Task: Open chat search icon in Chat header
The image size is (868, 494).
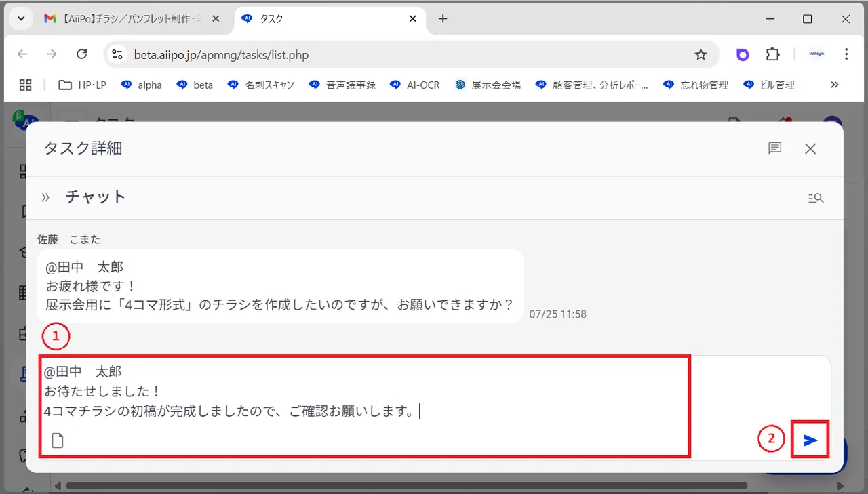Action: click(816, 198)
